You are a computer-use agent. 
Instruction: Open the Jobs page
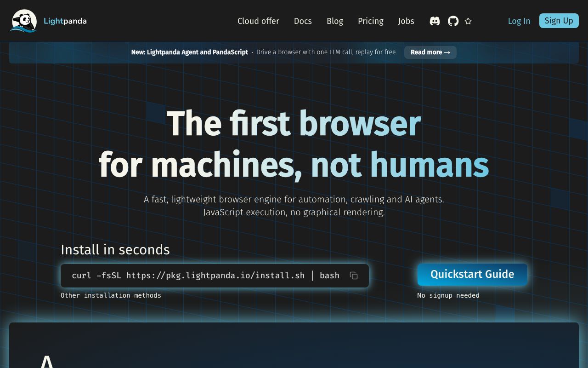[406, 21]
